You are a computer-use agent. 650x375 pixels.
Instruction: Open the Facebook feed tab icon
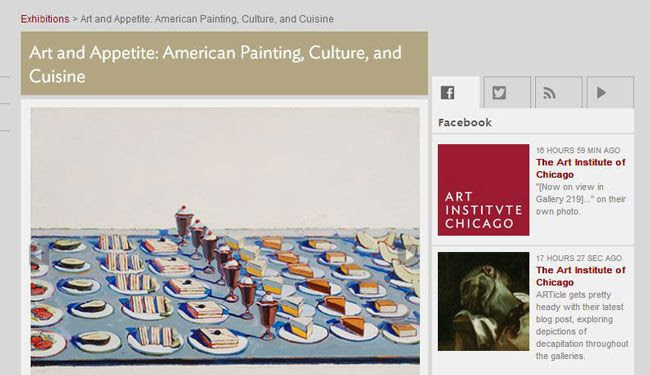coord(447,92)
